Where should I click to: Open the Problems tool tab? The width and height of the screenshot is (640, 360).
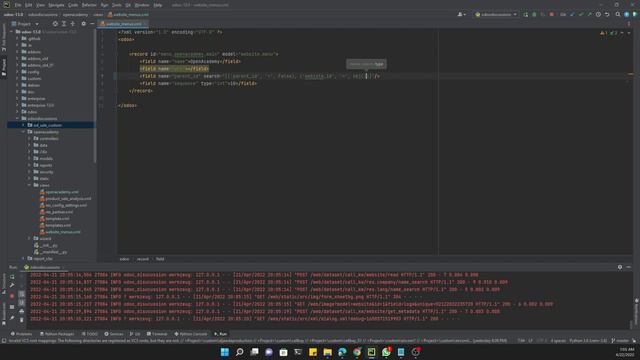pyautogui.click(x=21, y=334)
